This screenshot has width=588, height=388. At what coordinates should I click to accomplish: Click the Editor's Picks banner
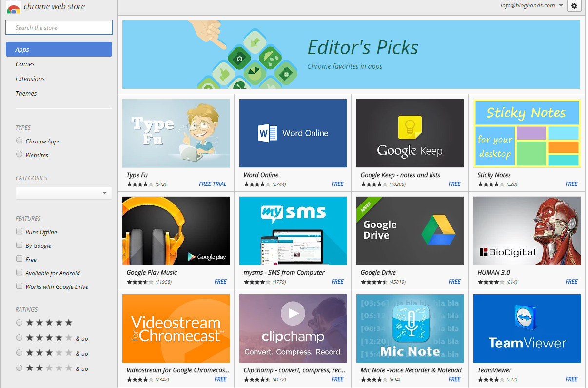(351, 55)
